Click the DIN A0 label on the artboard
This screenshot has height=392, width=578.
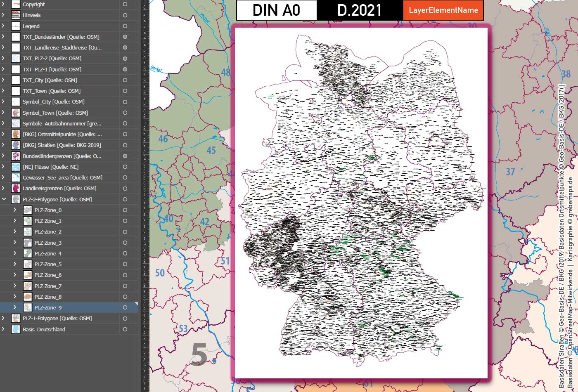(276, 10)
